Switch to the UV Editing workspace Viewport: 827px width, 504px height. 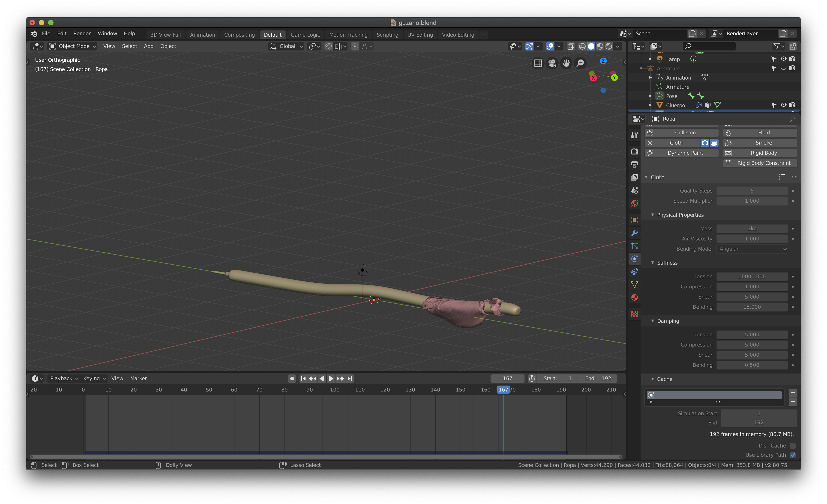click(x=420, y=35)
